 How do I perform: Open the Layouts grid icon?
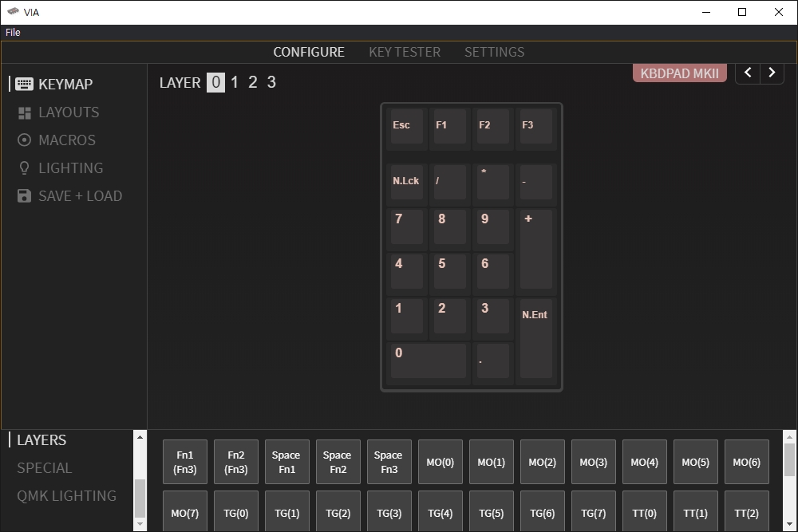tap(25, 112)
